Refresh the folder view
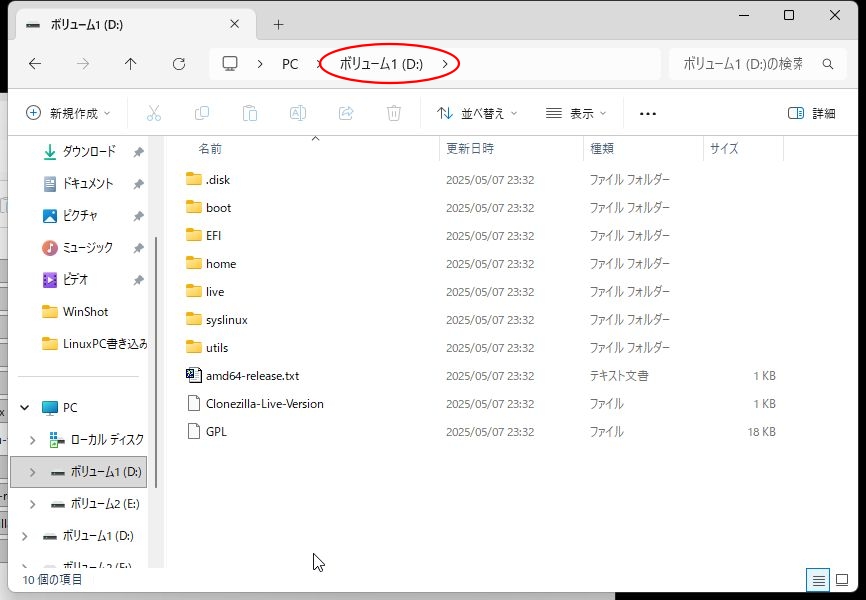 (x=178, y=63)
